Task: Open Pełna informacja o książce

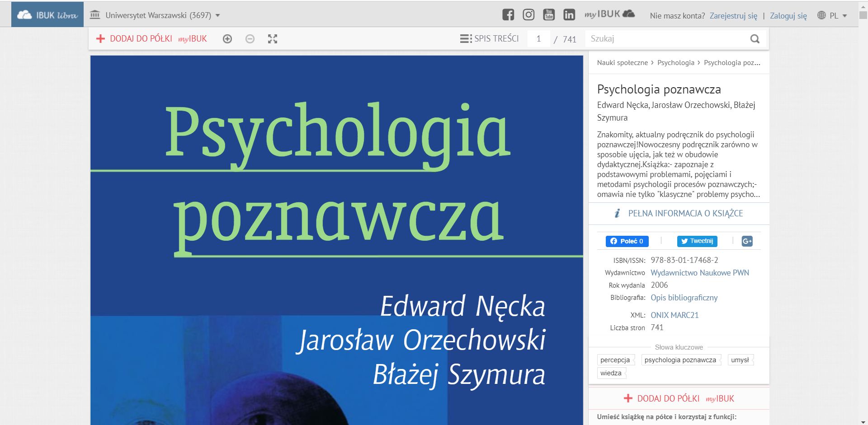Action: pyautogui.click(x=679, y=213)
